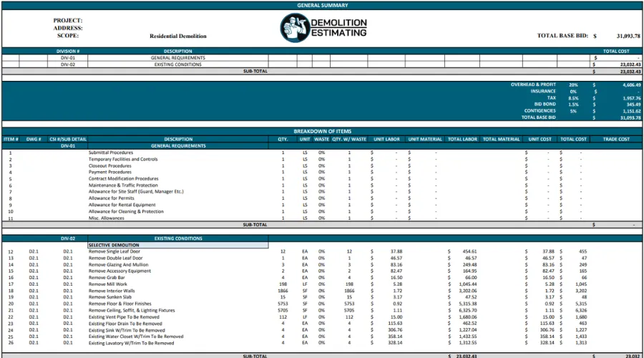Click 'Remove Interior Walls' description

[x=112, y=291]
